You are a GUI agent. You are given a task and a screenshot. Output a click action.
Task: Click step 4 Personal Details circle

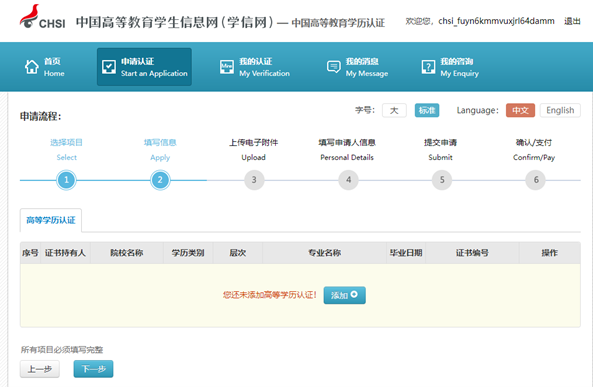(x=348, y=180)
